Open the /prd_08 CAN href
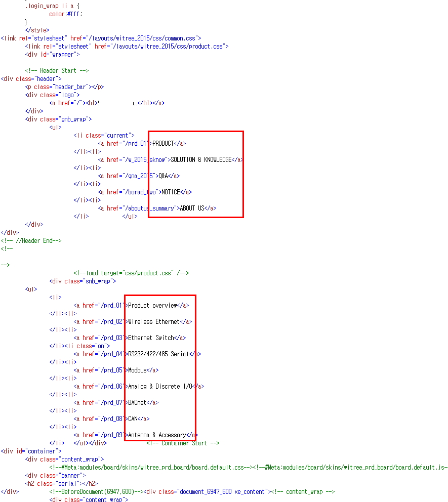This screenshot has height=502, width=448. pos(112,419)
